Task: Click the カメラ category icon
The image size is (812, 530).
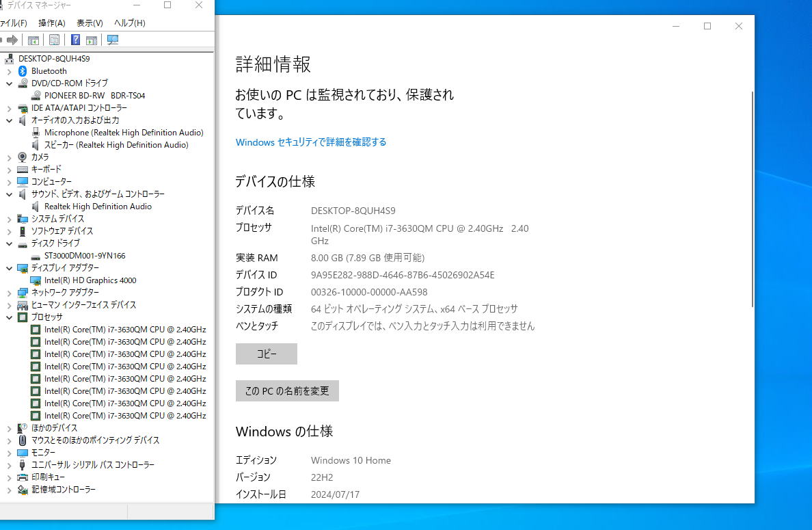Action: [x=23, y=157]
